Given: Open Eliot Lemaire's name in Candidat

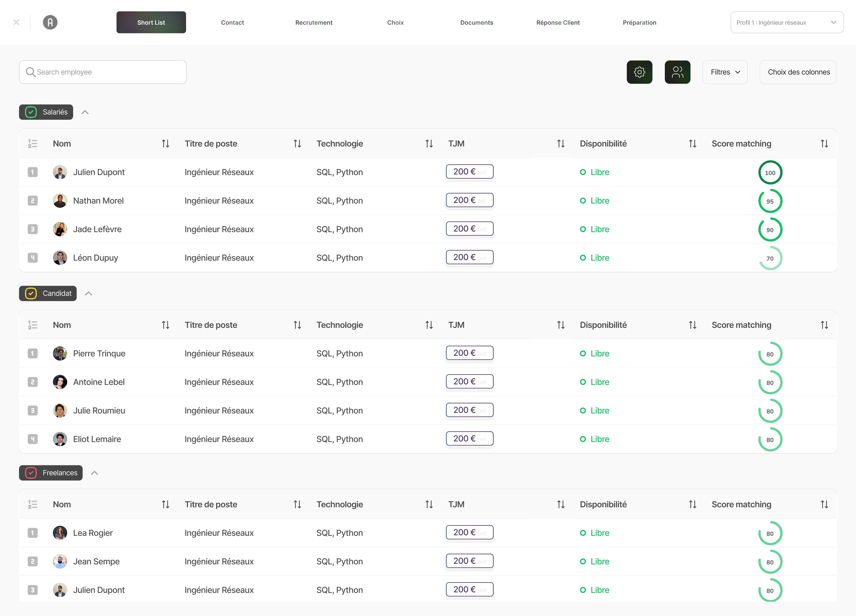Looking at the screenshot, I should point(97,439).
